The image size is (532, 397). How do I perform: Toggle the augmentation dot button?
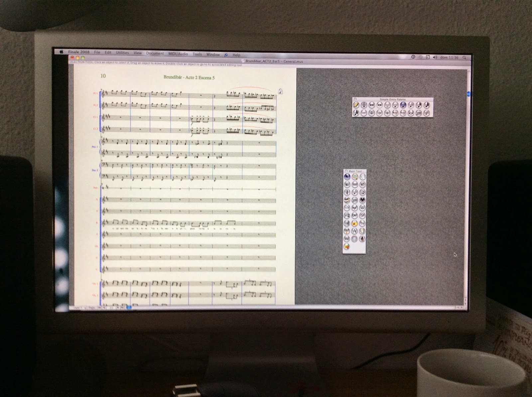(x=364, y=113)
